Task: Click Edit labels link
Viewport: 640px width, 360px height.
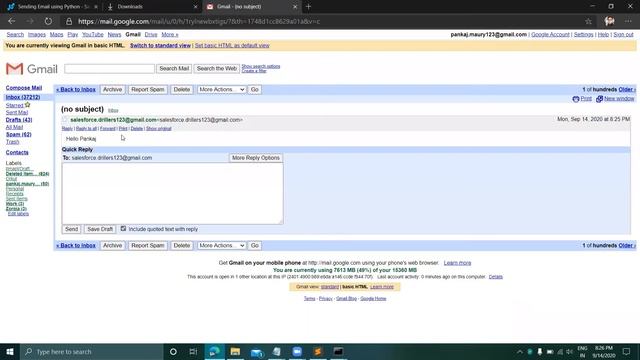Action: tap(18, 213)
